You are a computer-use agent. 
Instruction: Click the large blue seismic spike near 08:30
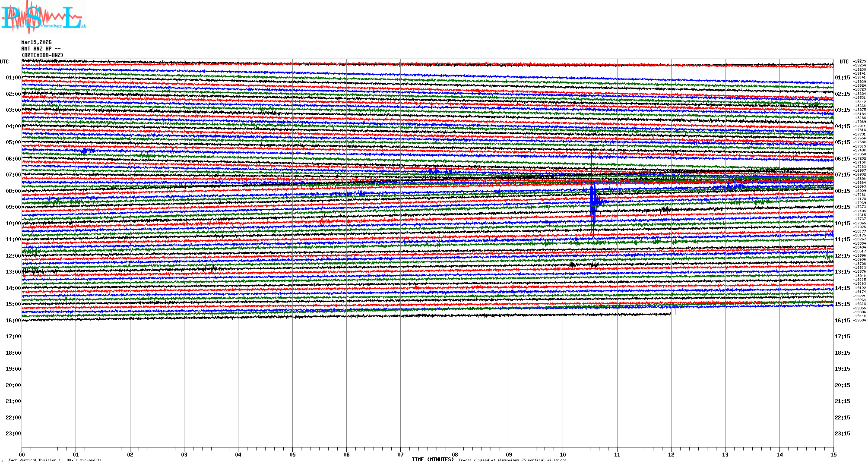tap(594, 200)
